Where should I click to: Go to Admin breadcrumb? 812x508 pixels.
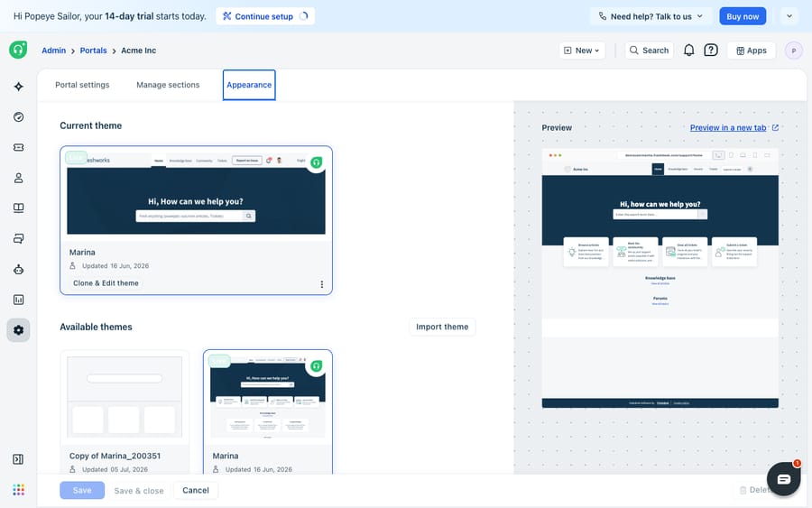(x=54, y=51)
